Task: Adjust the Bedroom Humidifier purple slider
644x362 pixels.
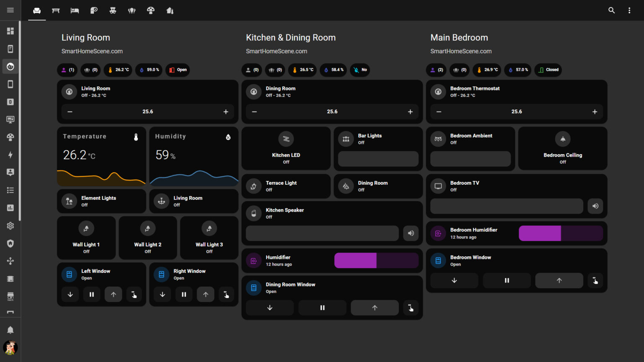Action: pyautogui.click(x=561, y=233)
